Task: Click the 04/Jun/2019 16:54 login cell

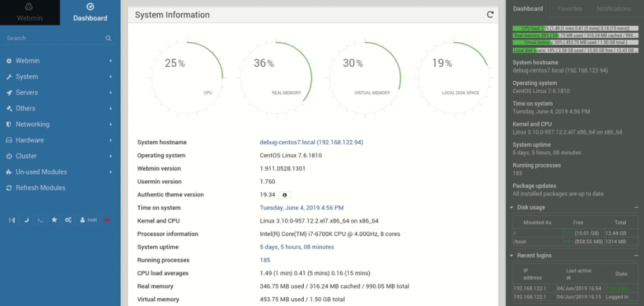Action: pos(579,288)
